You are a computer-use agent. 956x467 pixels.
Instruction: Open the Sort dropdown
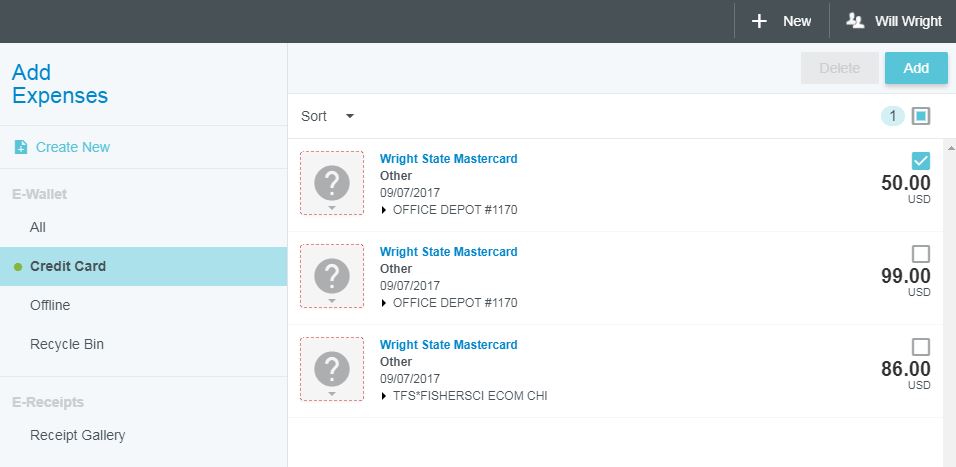tap(328, 116)
